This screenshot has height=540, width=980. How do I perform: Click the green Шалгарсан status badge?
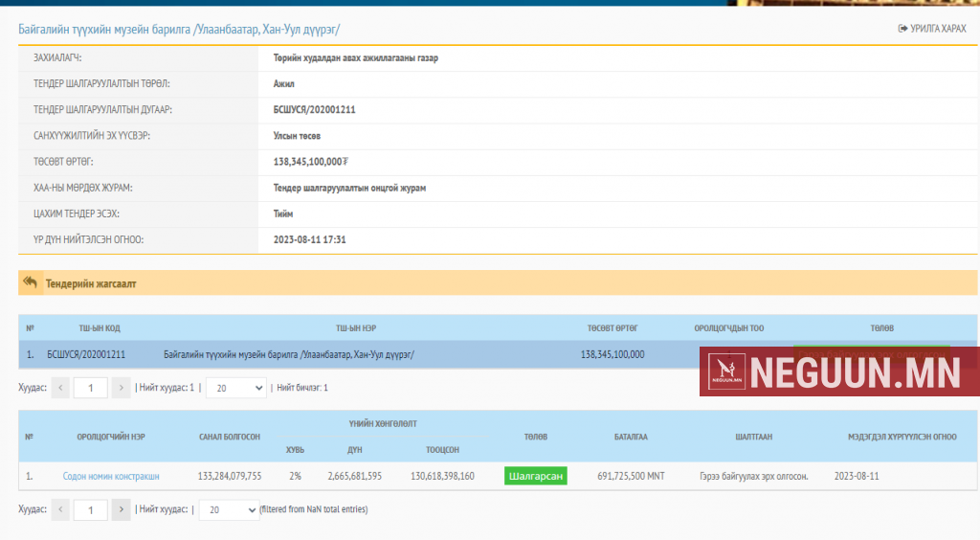[535, 476]
